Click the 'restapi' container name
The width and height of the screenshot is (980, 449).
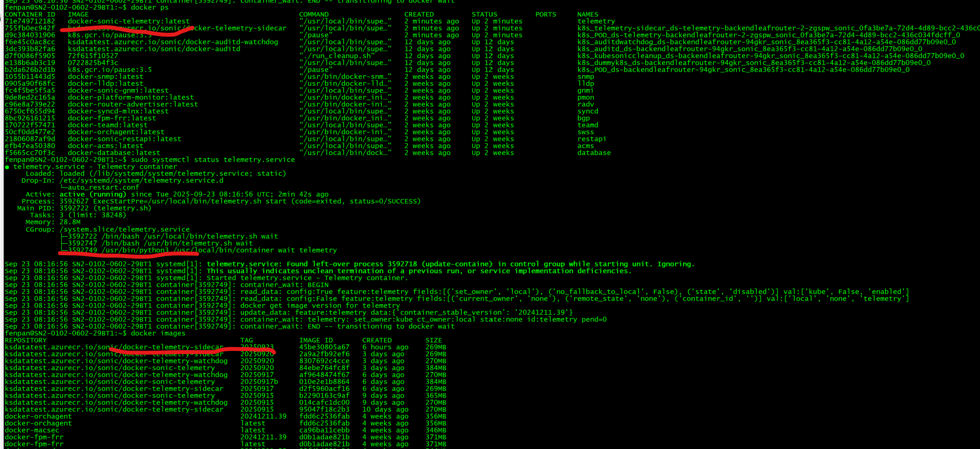(x=591, y=139)
